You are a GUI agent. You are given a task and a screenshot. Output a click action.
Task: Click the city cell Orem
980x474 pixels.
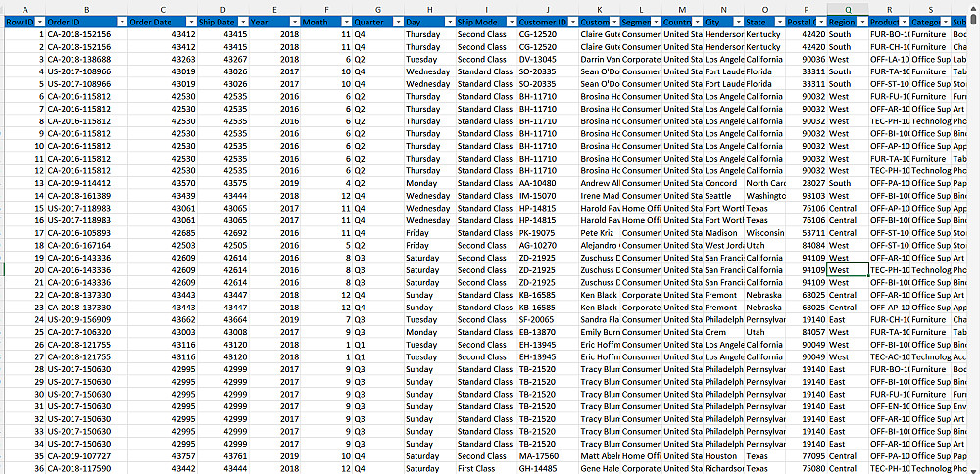723,332
